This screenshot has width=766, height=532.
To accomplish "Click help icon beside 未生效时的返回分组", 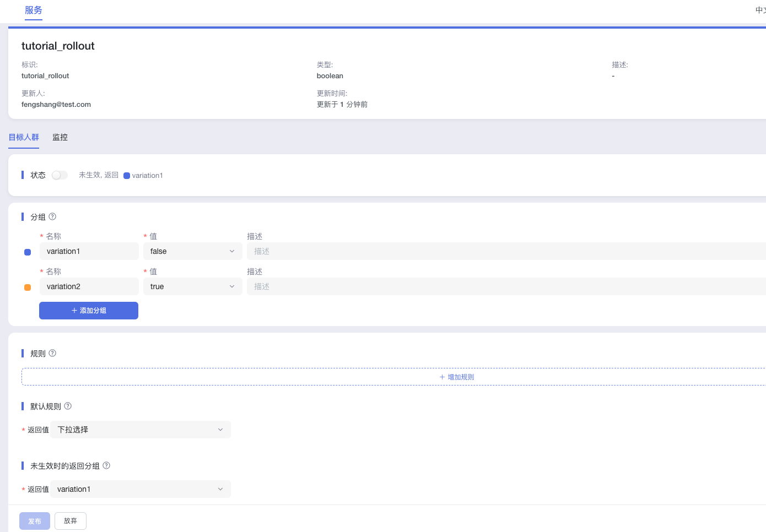I will click(106, 466).
